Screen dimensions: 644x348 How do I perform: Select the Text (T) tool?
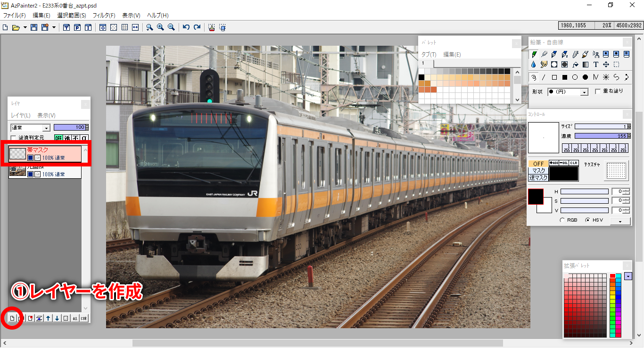click(x=596, y=65)
